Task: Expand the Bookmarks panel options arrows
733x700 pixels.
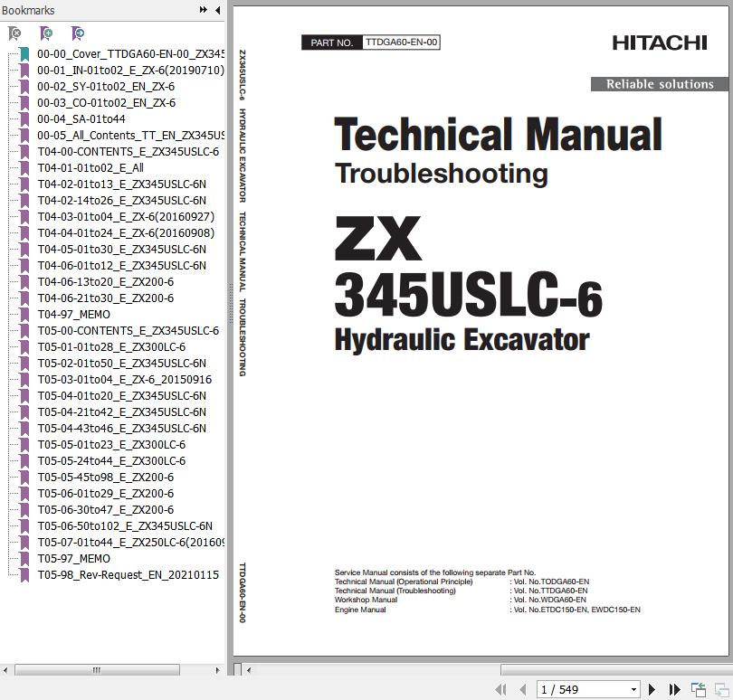Action: pos(203,10)
